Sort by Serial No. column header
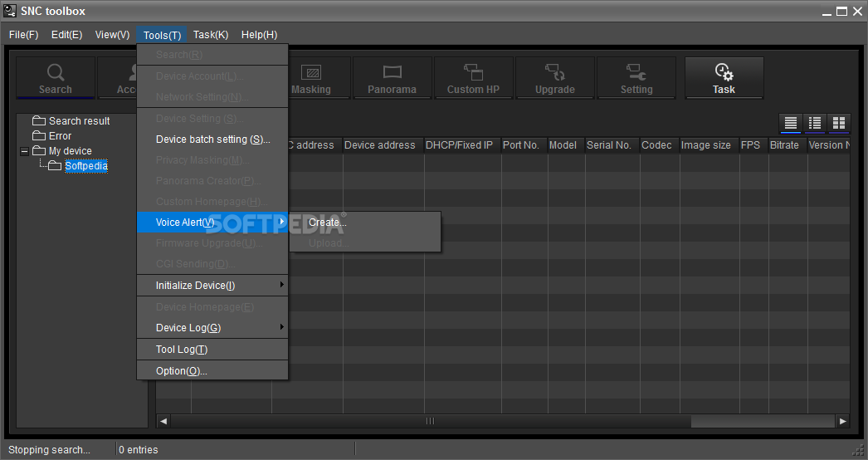 pos(612,145)
